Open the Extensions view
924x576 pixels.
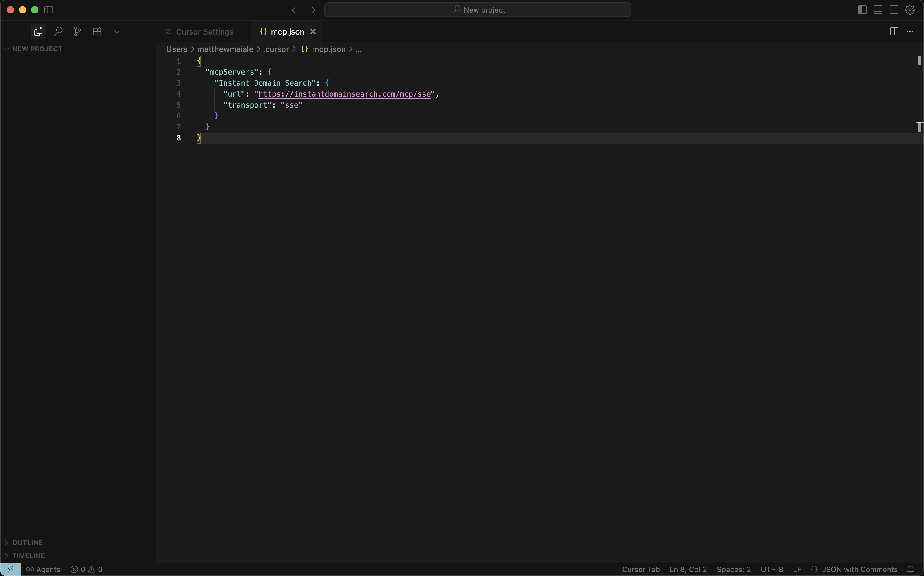click(x=97, y=31)
